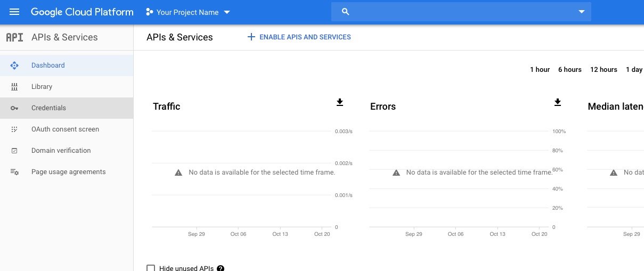Toggle the Hide unused APIs checkbox
Screen dimensions: 644x271
151,268
